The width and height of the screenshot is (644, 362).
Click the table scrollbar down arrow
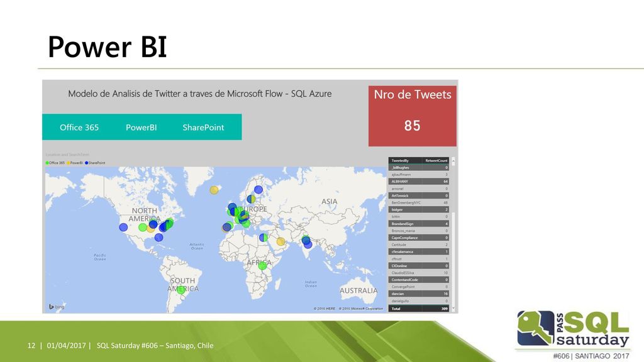point(453,308)
